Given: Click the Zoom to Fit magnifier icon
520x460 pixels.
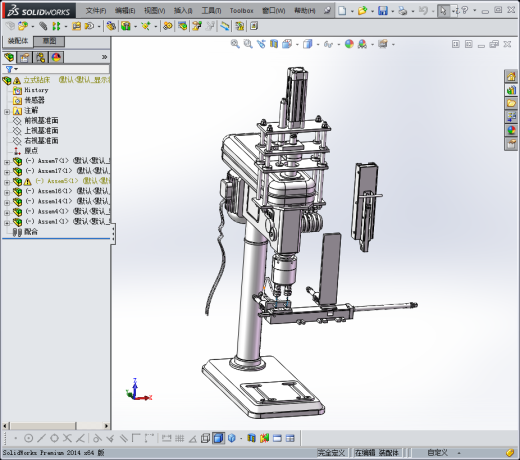Looking at the screenshot, I should (235, 44).
